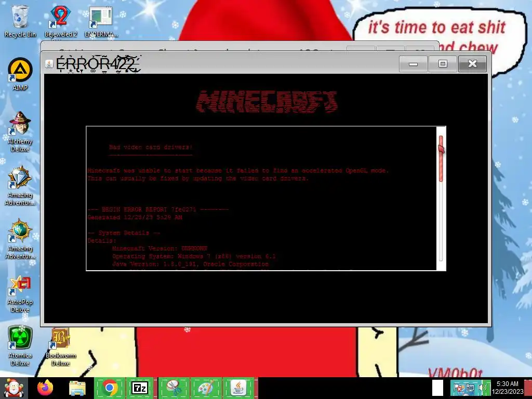Open Action Center flag in the system tray

(x=458, y=388)
